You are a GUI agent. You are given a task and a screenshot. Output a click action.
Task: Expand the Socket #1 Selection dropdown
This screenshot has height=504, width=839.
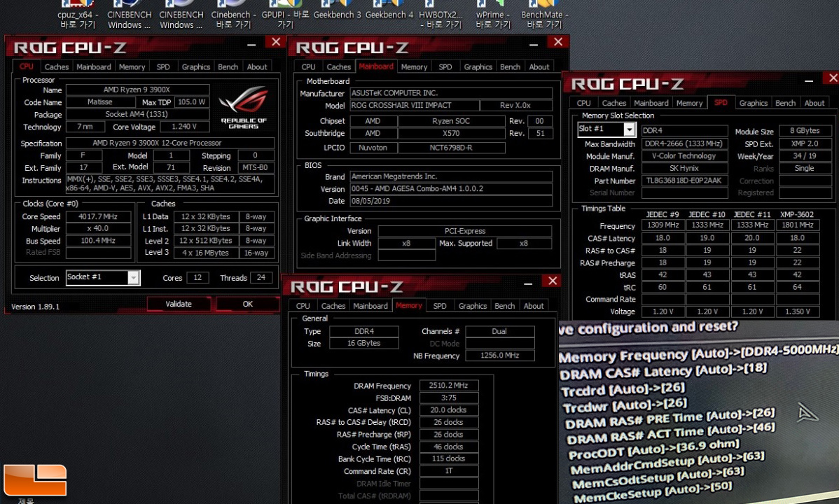[x=133, y=277]
